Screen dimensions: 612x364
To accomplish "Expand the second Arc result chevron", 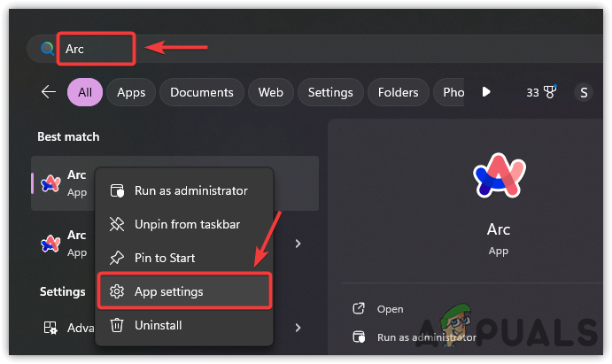I will 298,244.
